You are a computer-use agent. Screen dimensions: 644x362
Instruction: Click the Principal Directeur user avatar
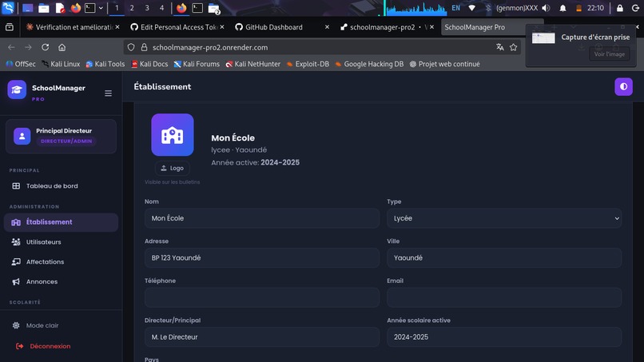(22, 136)
